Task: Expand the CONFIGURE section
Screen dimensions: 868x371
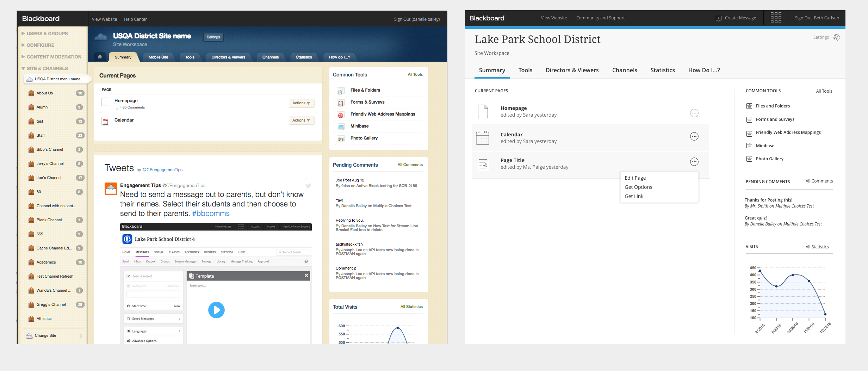Action: 38,45
